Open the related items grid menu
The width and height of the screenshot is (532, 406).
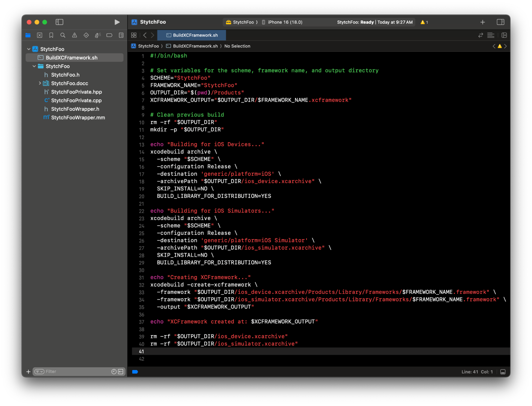(134, 35)
